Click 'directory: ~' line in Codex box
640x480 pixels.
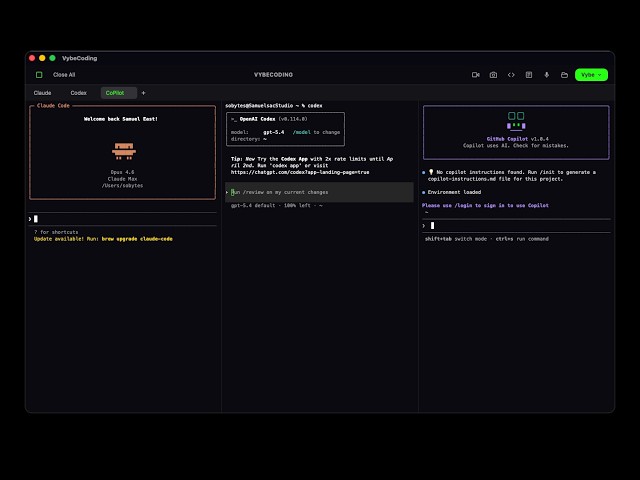(249, 139)
